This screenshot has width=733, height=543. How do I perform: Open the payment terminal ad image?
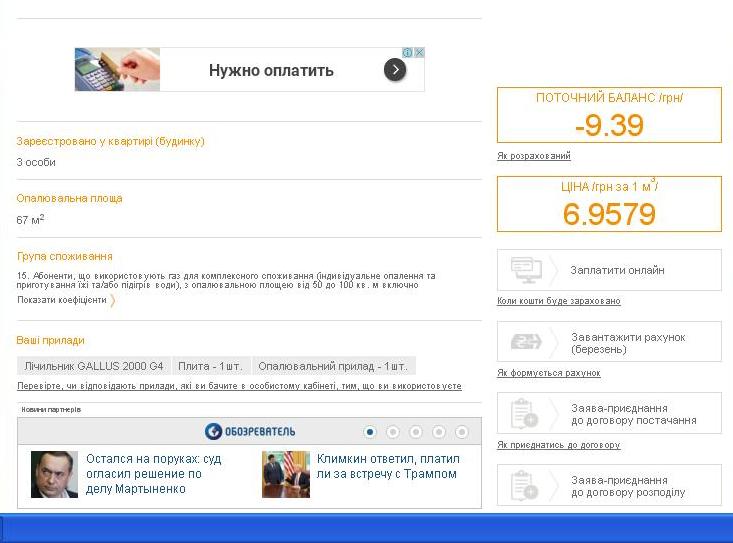tap(117, 70)
